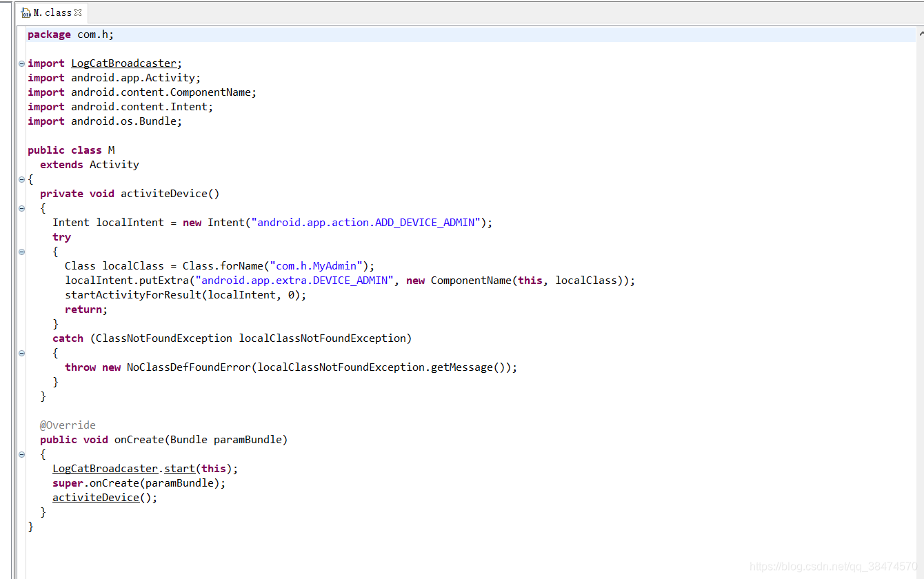Screen dimensions: 924x579
Task: Click import android.app.Activity line
Action: pyautogui.click(x=114, y=78)
